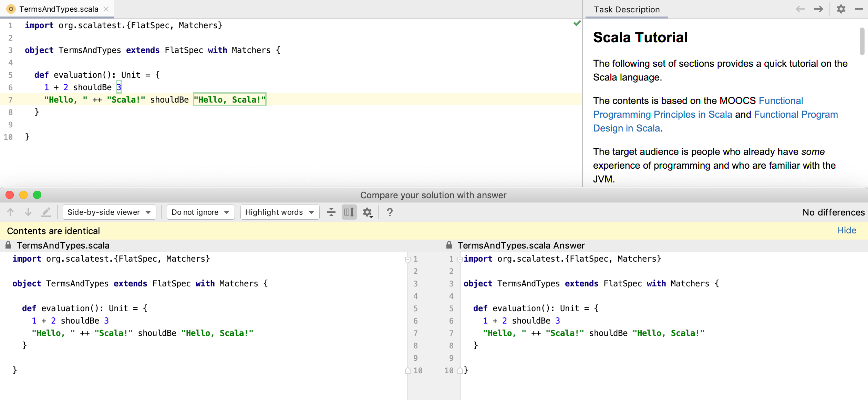The height and width of the screenshot is (400, 868).
Task: Collapse unchanged fragments icon
Action: 331,212
